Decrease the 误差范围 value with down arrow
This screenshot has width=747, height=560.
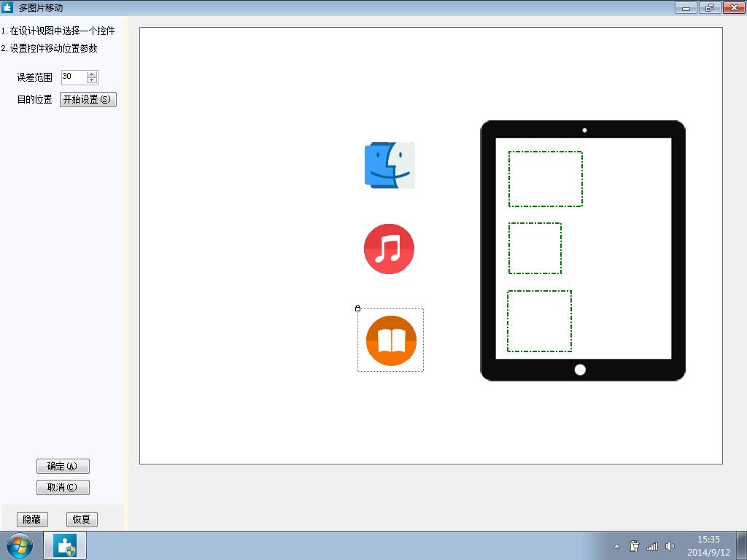pyautogui.click(x=92, y=80)
